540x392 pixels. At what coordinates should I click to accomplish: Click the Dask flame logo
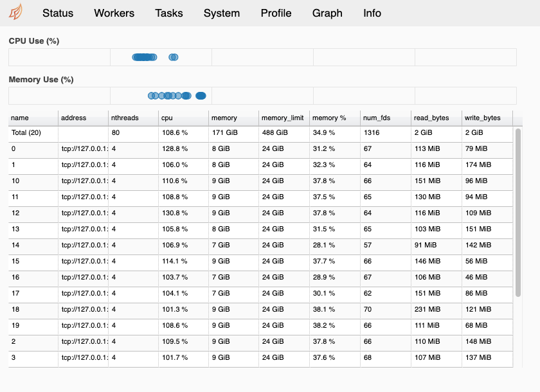[x=17, y=12]
